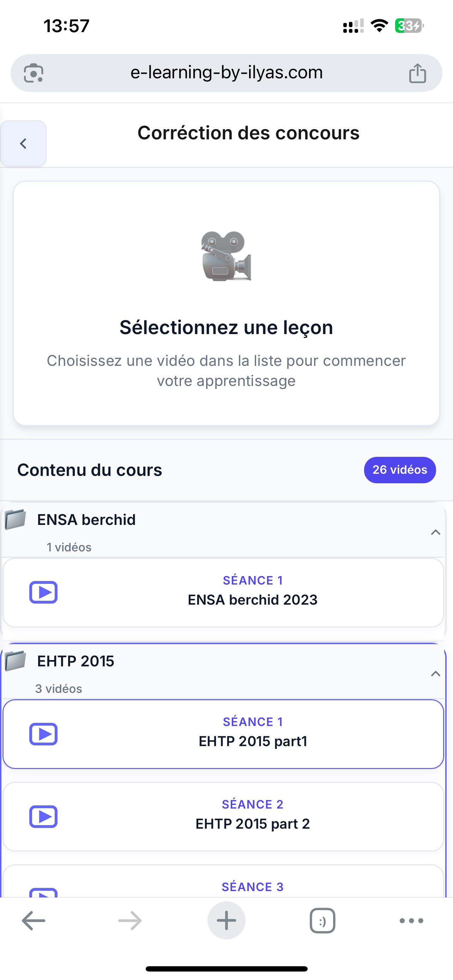Click the EHTP 2015 folder icon

point(15,661)
